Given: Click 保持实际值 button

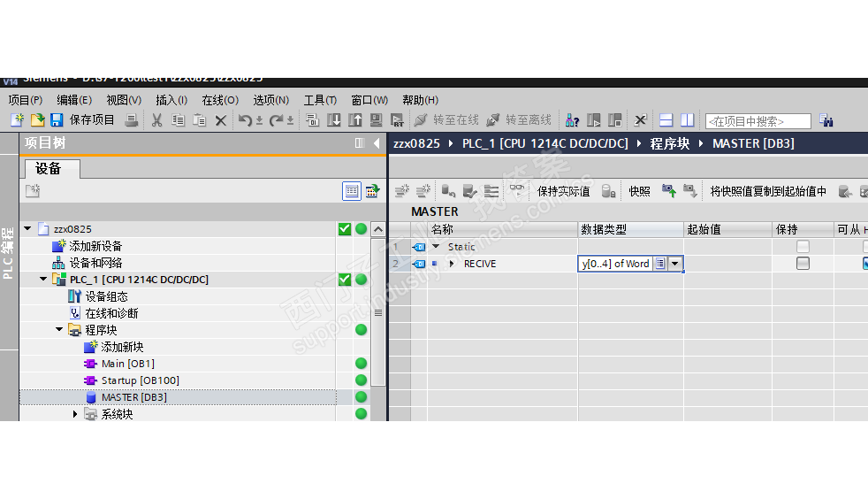Looking at the screenshot, I should click(x=564, y=192).
